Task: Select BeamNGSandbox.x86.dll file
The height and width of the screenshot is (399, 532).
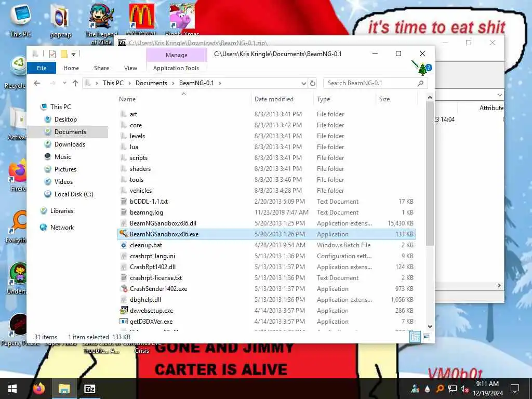Action: (x=163, y=223)
